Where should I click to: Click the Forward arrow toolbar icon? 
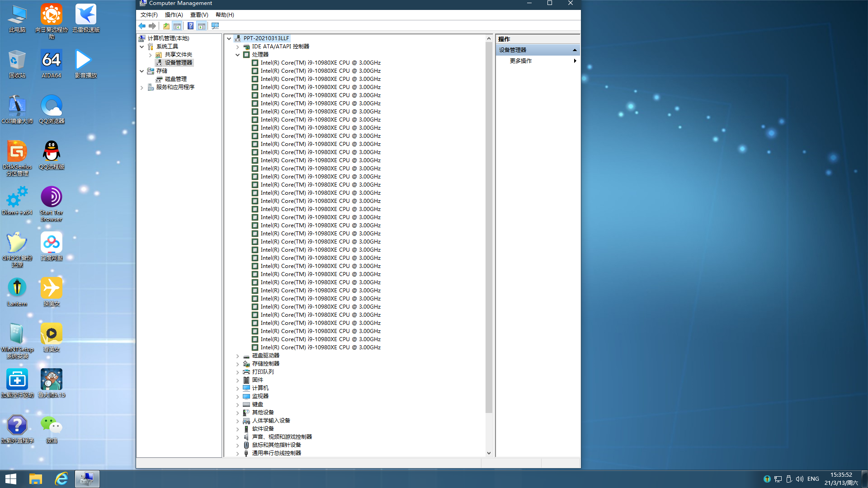[x=152, y=26]
